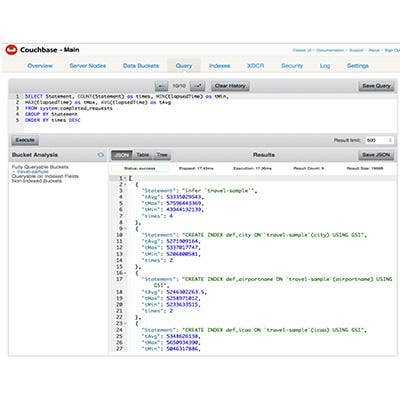Collapse the JSON object at line 23

(x=125, y=323)
